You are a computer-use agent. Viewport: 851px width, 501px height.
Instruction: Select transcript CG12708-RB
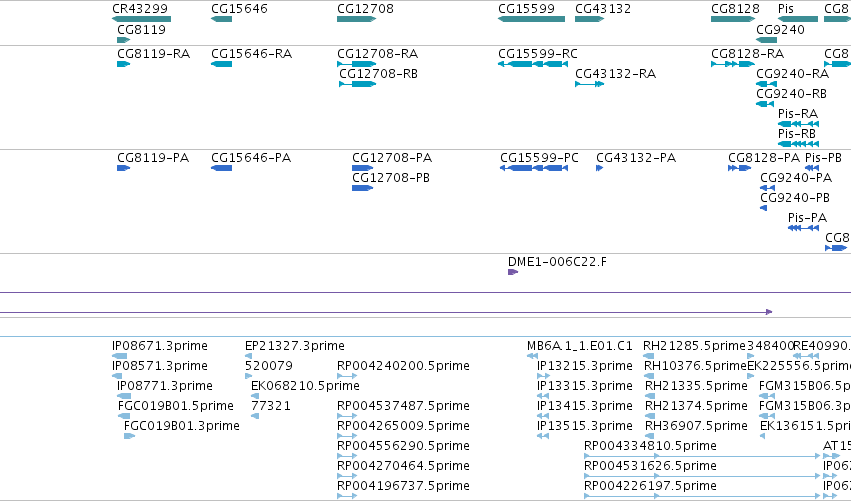point(378,74)
